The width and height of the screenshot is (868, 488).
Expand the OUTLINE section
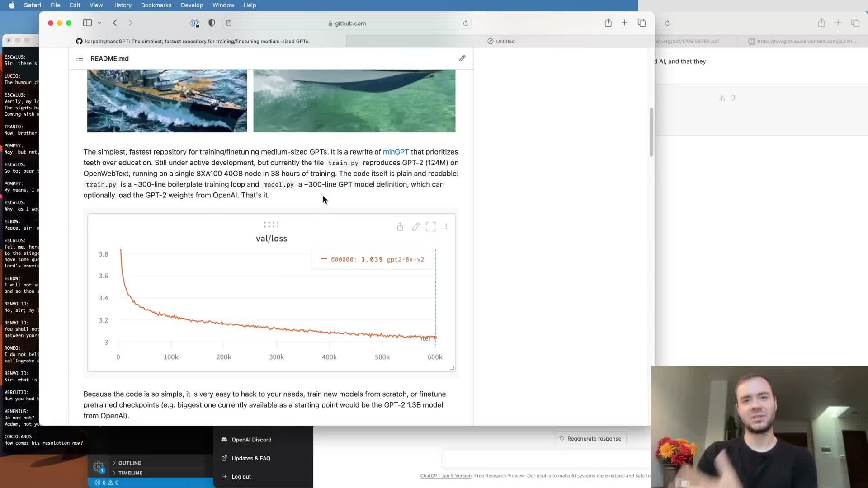coord(129,463)
